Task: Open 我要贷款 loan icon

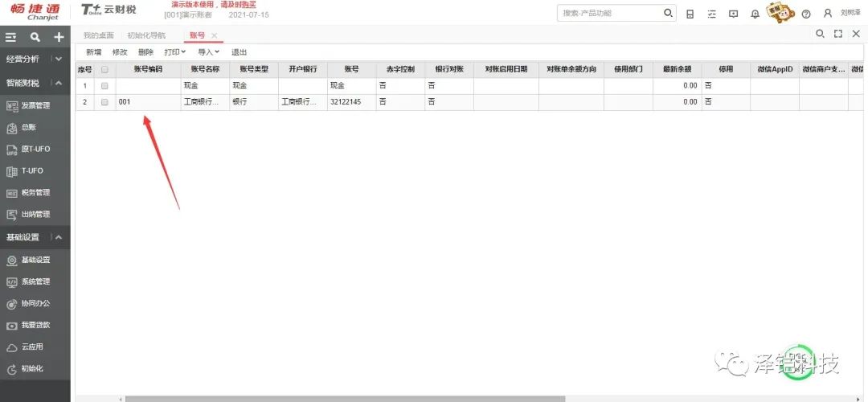Action: click(x=12, y=326)
